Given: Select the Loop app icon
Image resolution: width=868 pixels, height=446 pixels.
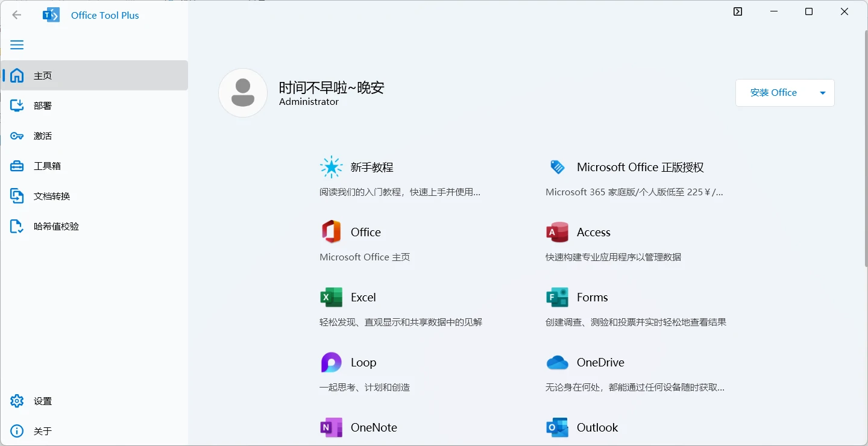Looking at the screenshot, I should (331, 362).
